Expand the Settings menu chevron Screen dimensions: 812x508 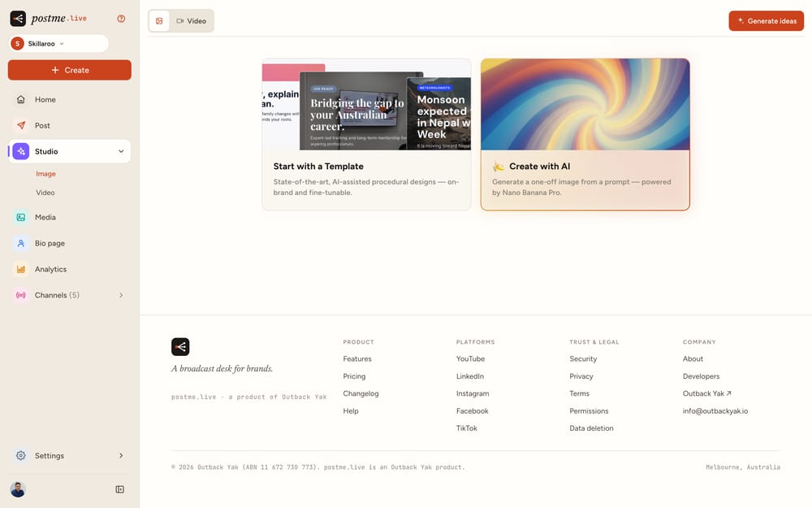121,456
